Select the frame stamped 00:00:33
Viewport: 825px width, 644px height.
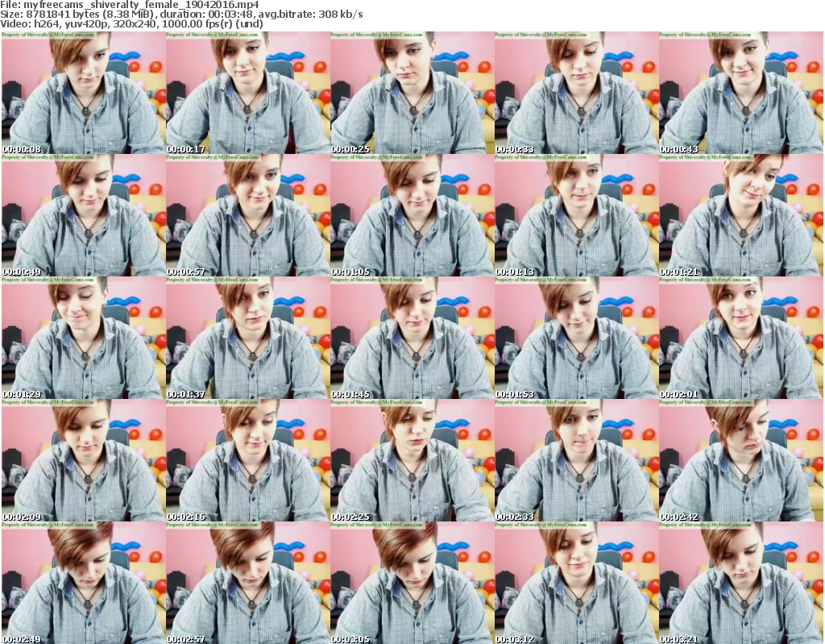pos(576,93)
